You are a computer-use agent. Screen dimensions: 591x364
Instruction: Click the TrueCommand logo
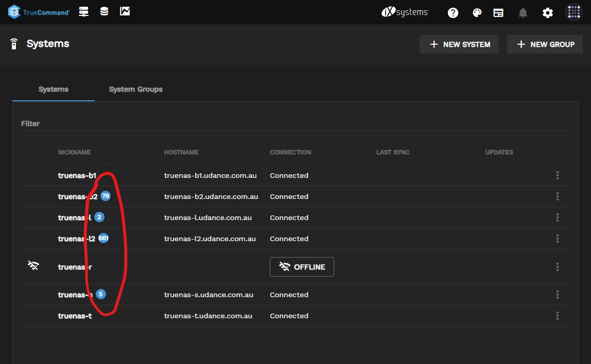click(39, 12)
